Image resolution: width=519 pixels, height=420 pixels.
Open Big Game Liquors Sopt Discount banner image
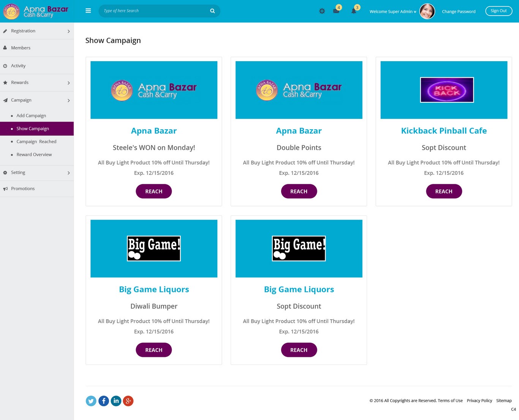point(299,249)
